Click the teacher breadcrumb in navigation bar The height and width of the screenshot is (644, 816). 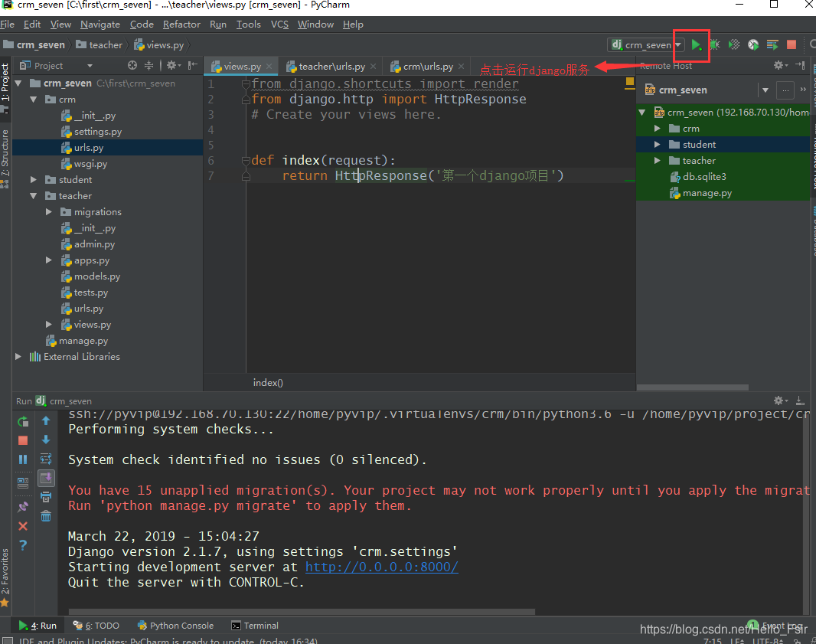(99, 44)
